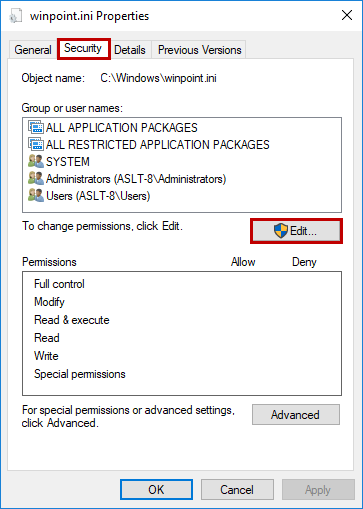The image size is (363, 509).
Task: Select Administrators (ASLT-8\Administrators) entry
Action: [136, 179]
